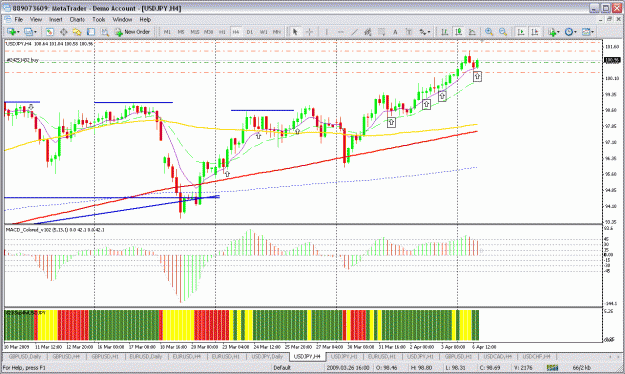625x374 pixels.
Task: Click the Periods clock icon
Action: pos(569,32)
